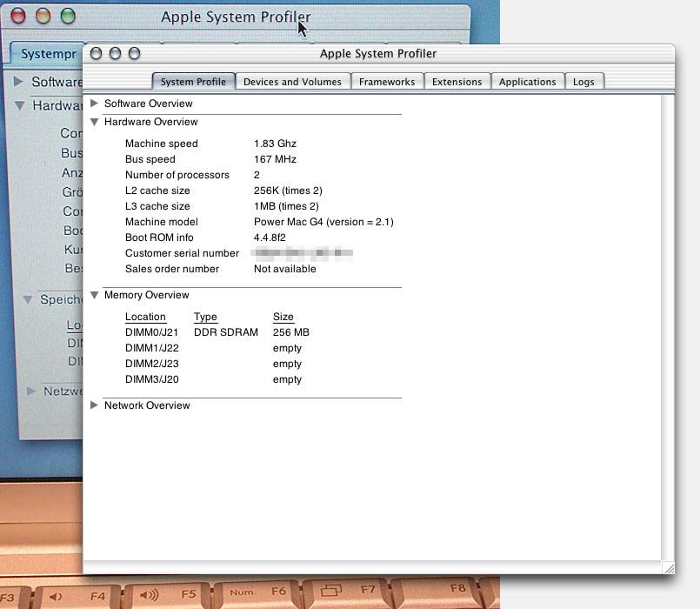Click the 256 MB size cell
The image size is (700, 609).
tap(291, 332)
